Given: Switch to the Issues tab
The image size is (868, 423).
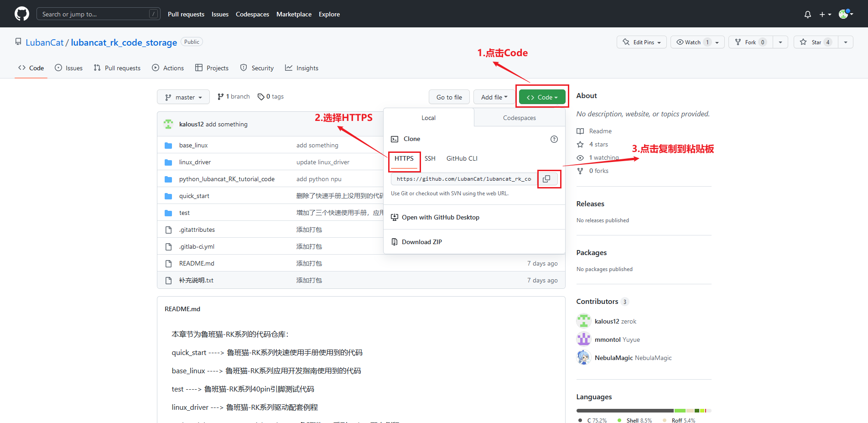Looking at the screenshot, I should (x=69, y=68).
